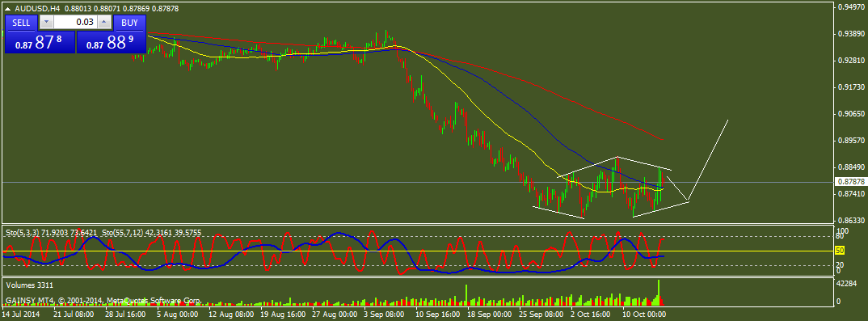The width and height of the screenshot is (868, 321).
Task: Click the 0.93890 price scale label
Action: pos(852,33)
